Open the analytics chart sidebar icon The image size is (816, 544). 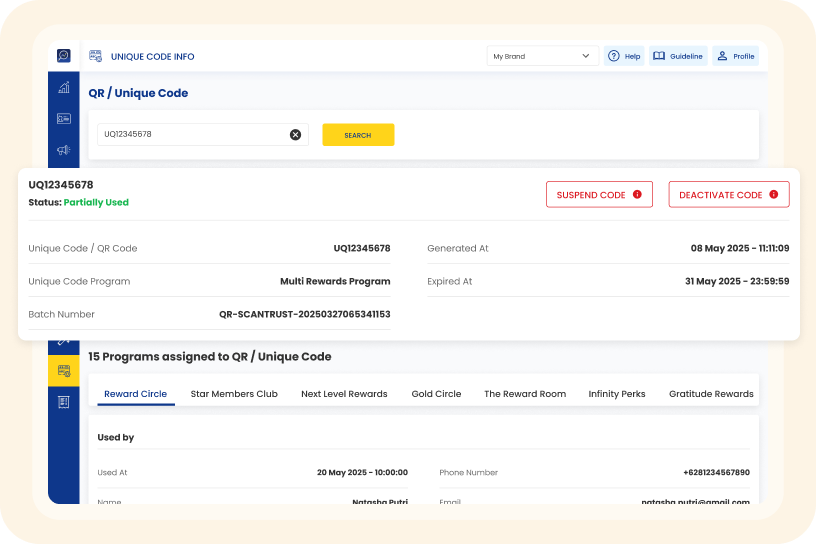[63, 87]
